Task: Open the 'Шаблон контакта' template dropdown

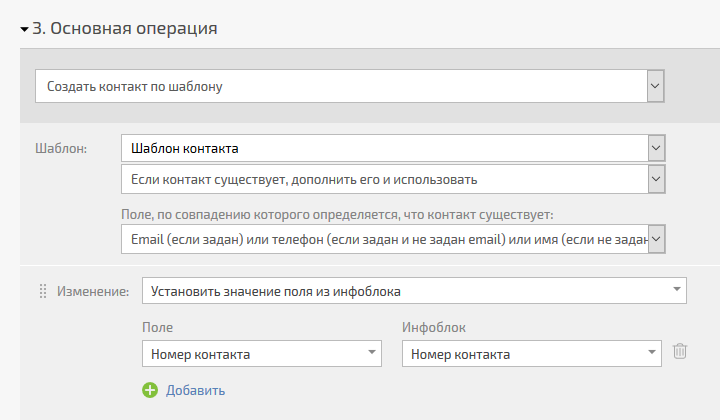Action: [393, 148]
